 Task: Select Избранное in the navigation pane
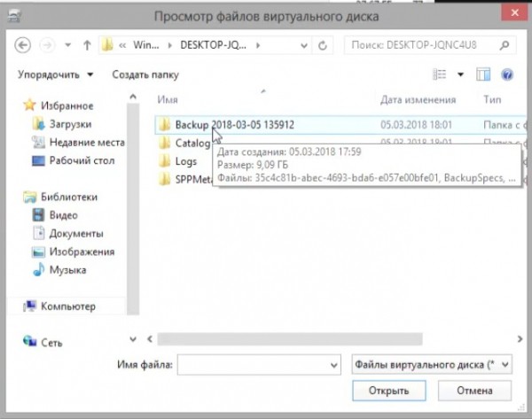pyautogui.click(x=59, y=105)
